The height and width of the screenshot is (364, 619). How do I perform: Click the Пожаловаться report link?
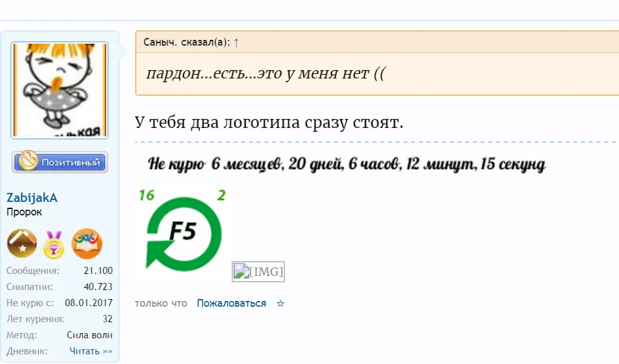pos(232,304)
